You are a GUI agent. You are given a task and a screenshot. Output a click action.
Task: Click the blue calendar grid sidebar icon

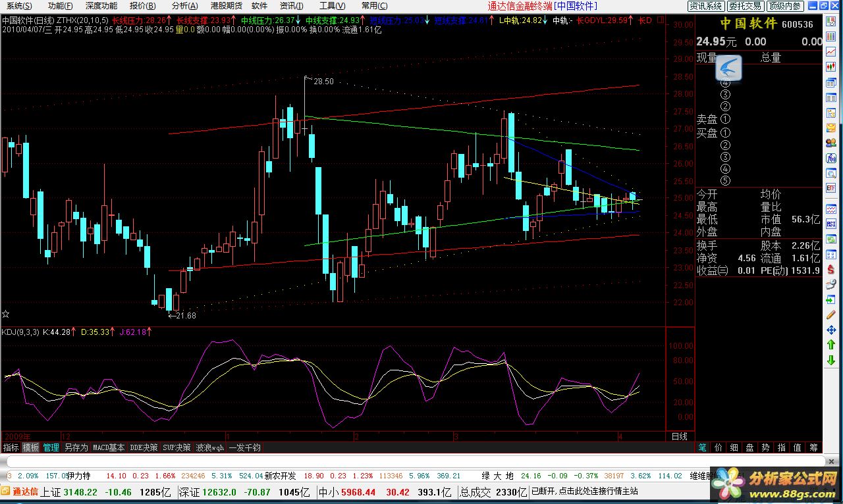(x=831, y=255)
